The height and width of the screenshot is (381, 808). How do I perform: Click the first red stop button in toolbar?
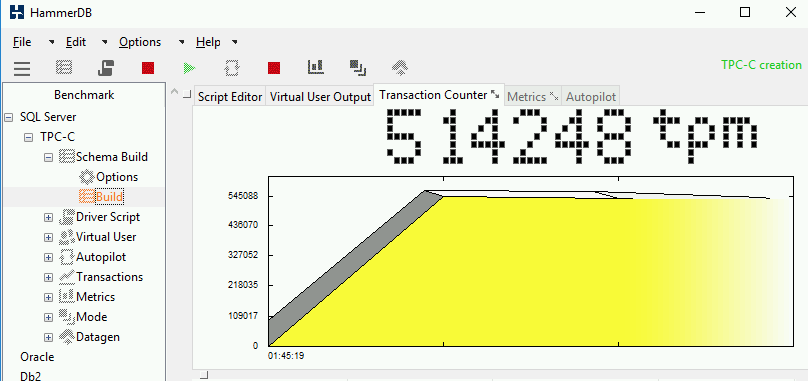(148, 68)
